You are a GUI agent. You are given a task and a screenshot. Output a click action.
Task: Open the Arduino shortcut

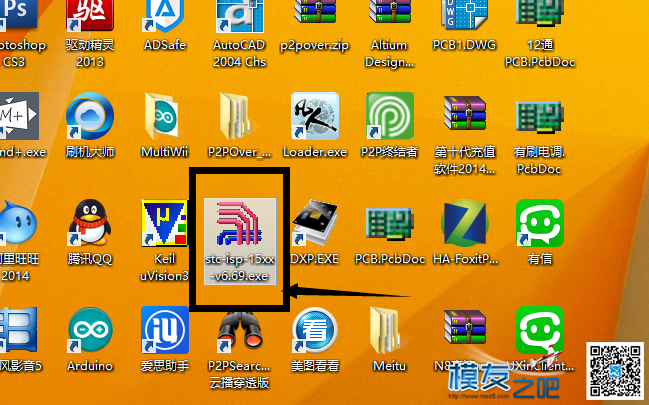[x=90, y=330]
